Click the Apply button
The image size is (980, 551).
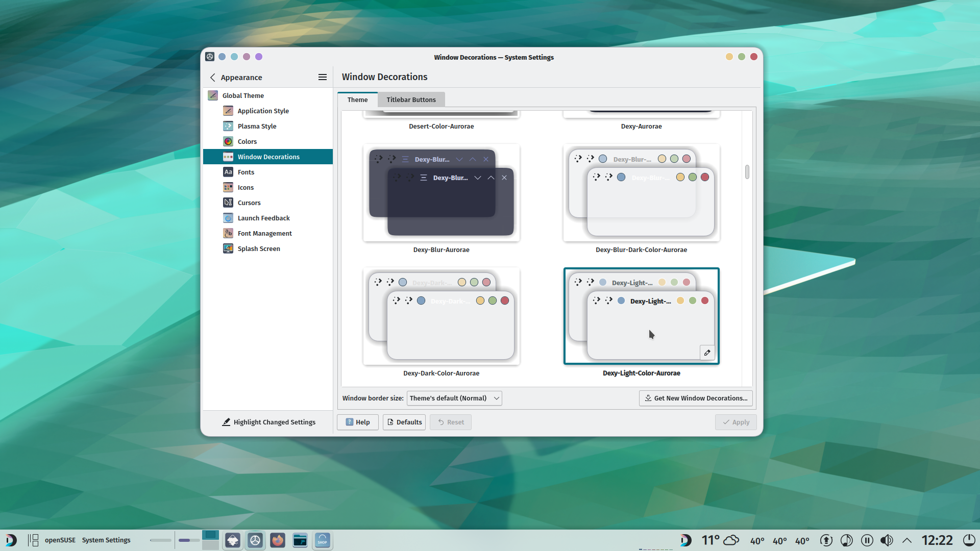[736, 422]
